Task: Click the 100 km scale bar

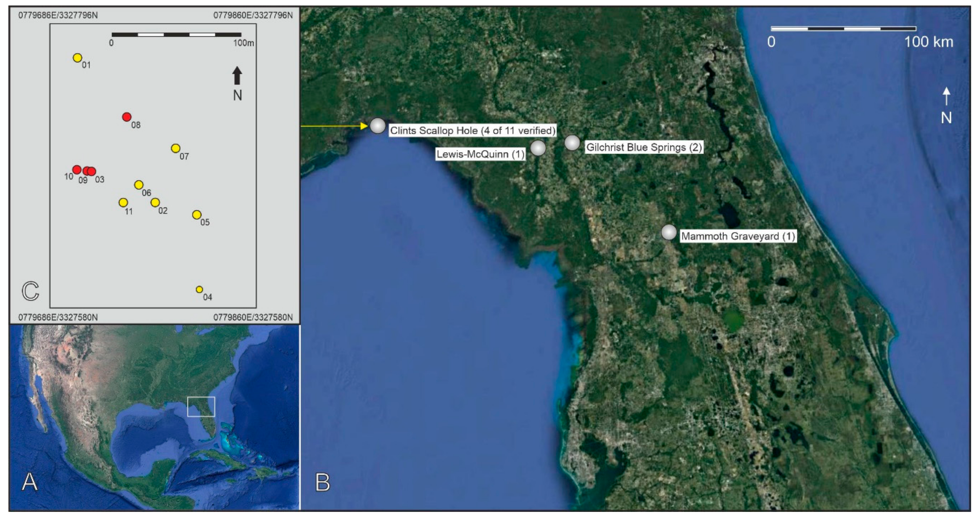Action: (x=843, y=28)
